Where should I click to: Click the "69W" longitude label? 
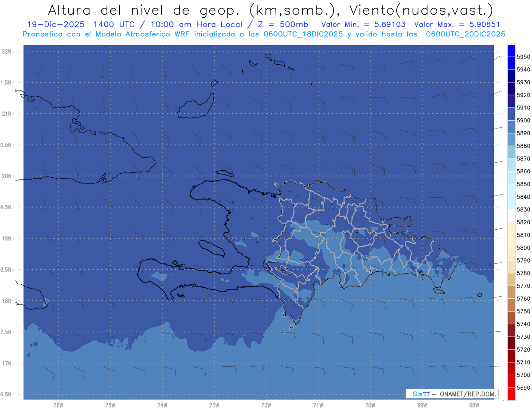[x=422, y=405]
